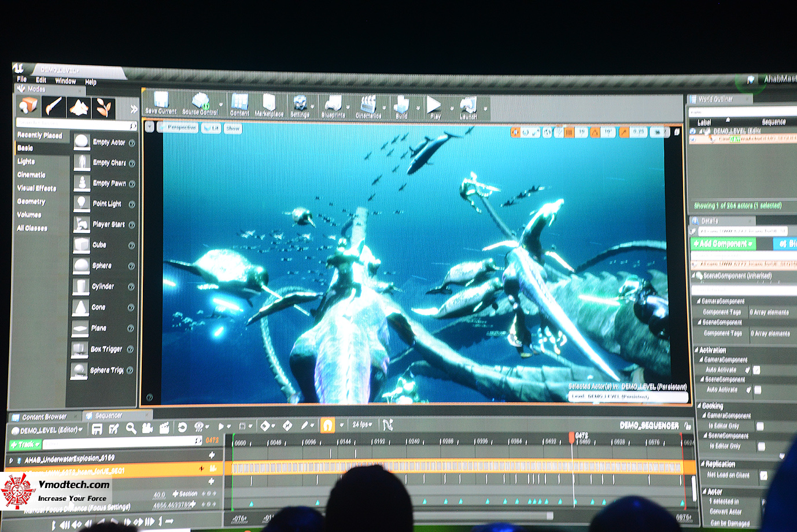Toggle scale snapping in viewport toolbar
Image resolution: width=797 pixels, height=532 pixels.
coord(624,132)
